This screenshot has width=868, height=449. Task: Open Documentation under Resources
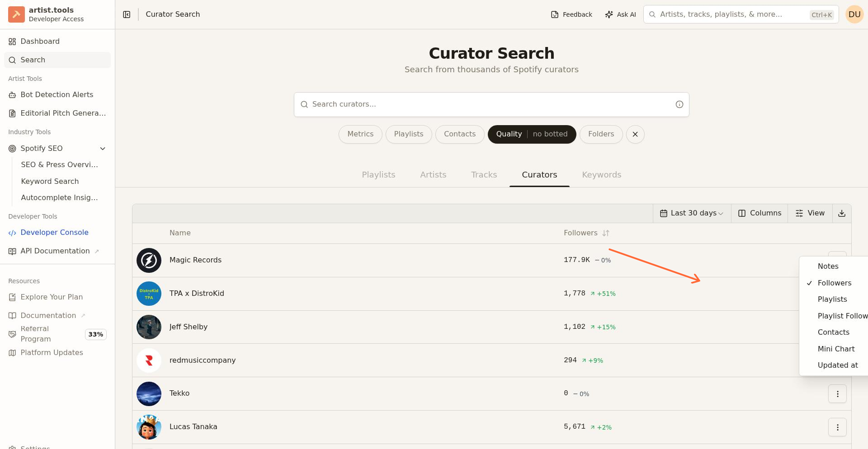(x=57, y=316)
